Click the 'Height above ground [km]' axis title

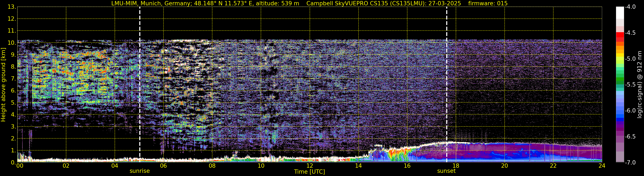(3, 85)
